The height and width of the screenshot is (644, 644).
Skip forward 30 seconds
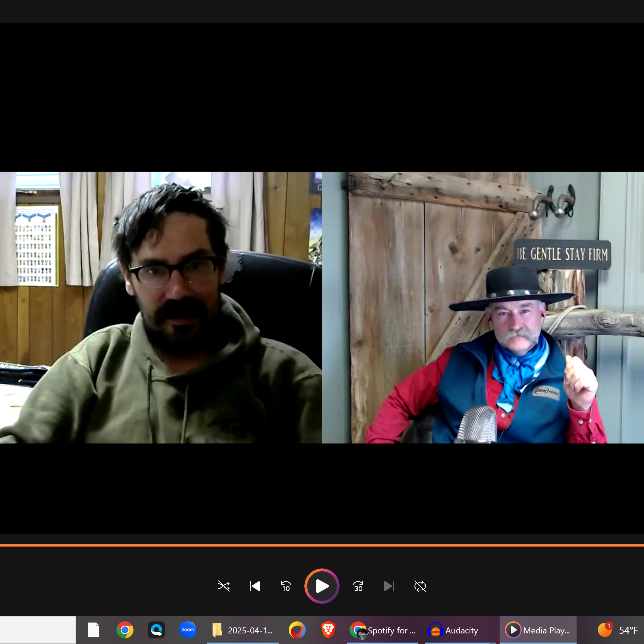point(358,586)
